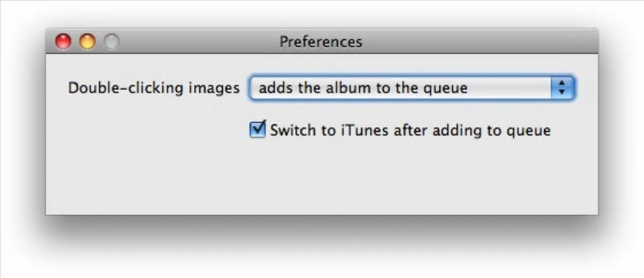This screenshot has width=644, height=278.
Task: Minimize the Preferences window using yellow button
Action: 87,42
